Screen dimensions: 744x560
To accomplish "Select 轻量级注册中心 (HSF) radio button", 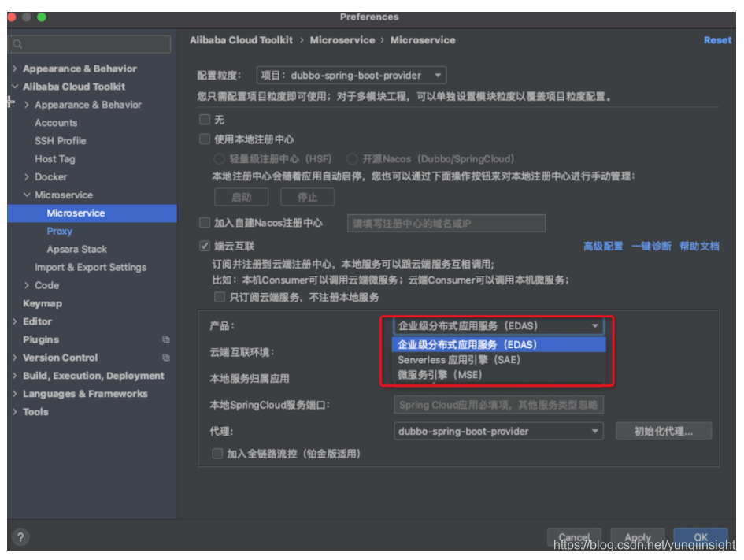I will click(219, 158).
